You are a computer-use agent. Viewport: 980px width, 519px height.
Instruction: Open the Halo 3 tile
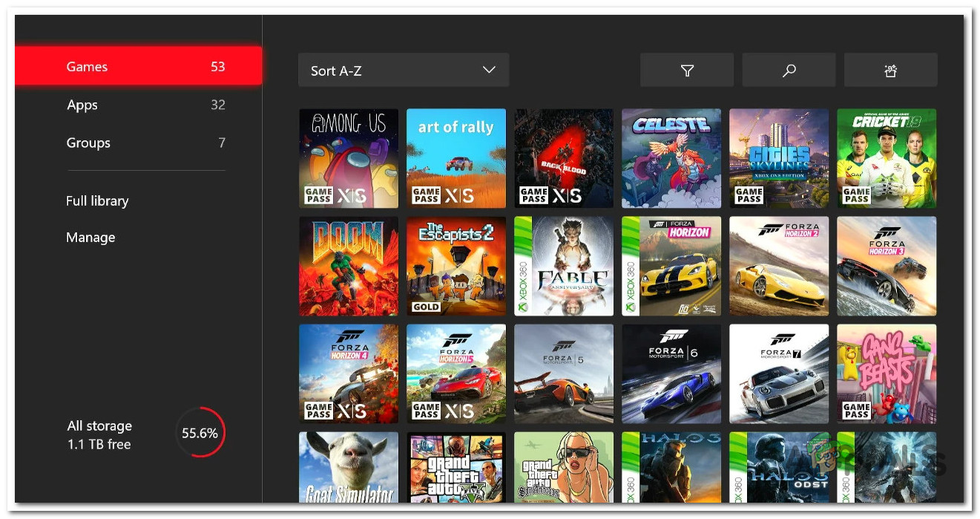(x=671, y=467)
